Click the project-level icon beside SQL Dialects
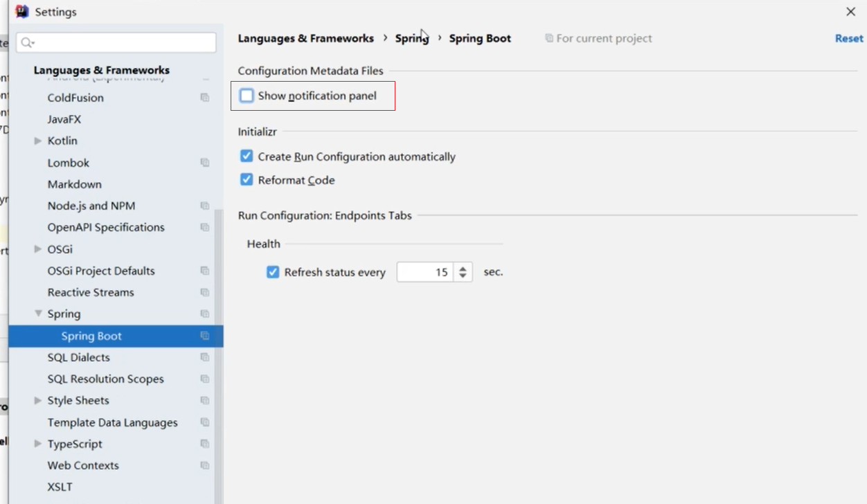Image resolution: width=867 pixels, height=504 pixels. 204,357
